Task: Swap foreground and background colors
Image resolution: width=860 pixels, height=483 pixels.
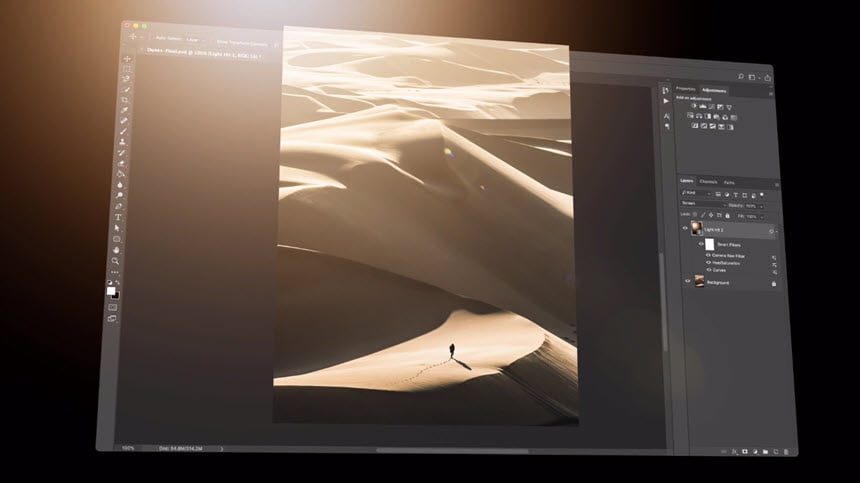Action: (x=117, y=283)
